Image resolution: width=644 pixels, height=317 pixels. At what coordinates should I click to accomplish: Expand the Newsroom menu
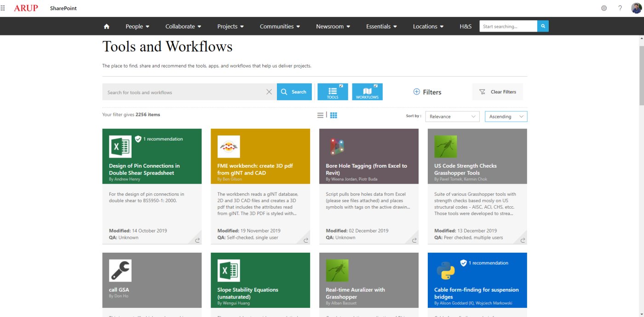coord(333,26)
